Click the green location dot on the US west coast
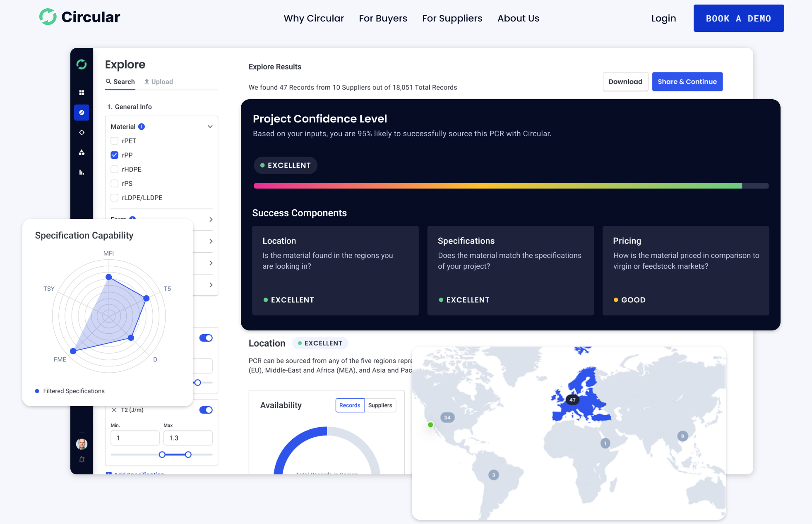This screenshot has width=812, height=524. click(430, 425)
